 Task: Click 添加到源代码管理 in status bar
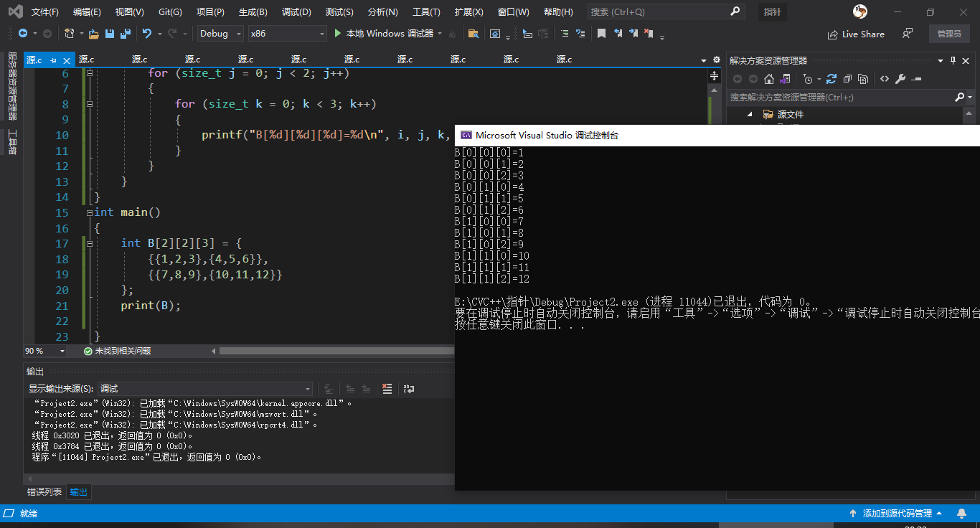coord(897,514)
